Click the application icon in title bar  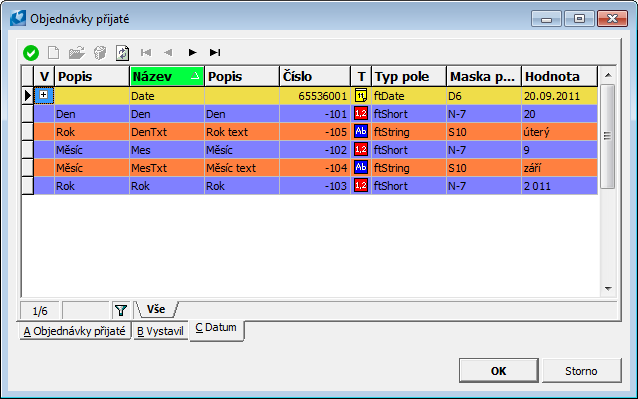[18, 18]
